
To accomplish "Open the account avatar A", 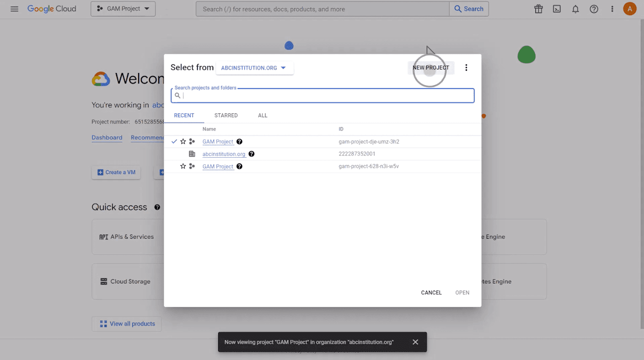I will point(630,9).
